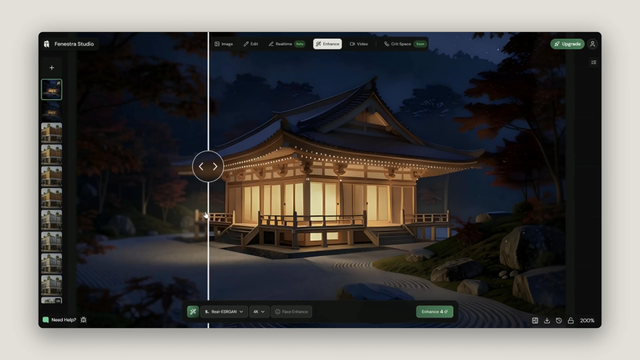Open the Realtime beta tab
This screenshot has height=360, width=640.
pos(287,44)
